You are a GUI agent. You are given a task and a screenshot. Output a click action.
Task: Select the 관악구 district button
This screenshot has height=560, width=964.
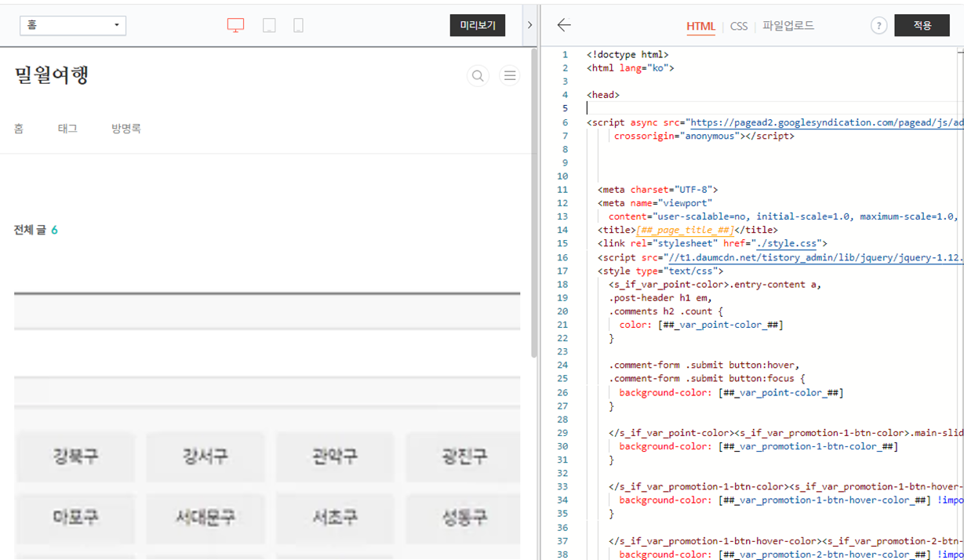click(x=335, y=456)
